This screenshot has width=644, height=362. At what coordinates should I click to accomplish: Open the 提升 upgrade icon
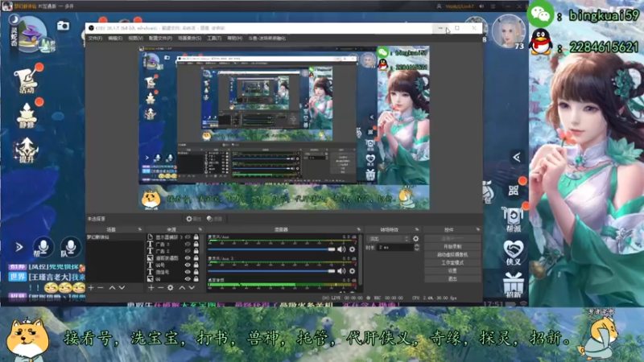(27, 150)
